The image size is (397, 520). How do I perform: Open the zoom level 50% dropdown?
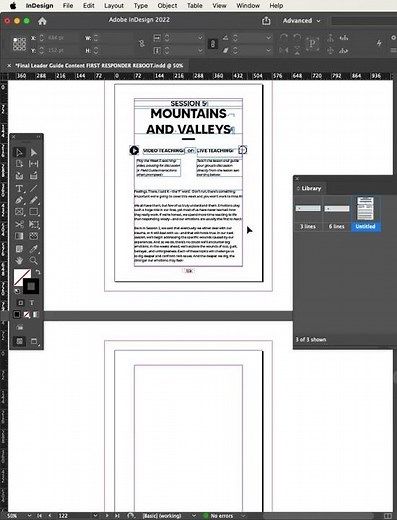point(29,516)
